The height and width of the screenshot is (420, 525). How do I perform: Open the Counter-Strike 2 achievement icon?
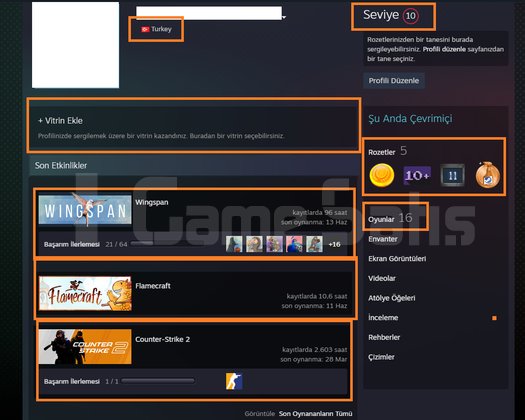pos(234,381)
